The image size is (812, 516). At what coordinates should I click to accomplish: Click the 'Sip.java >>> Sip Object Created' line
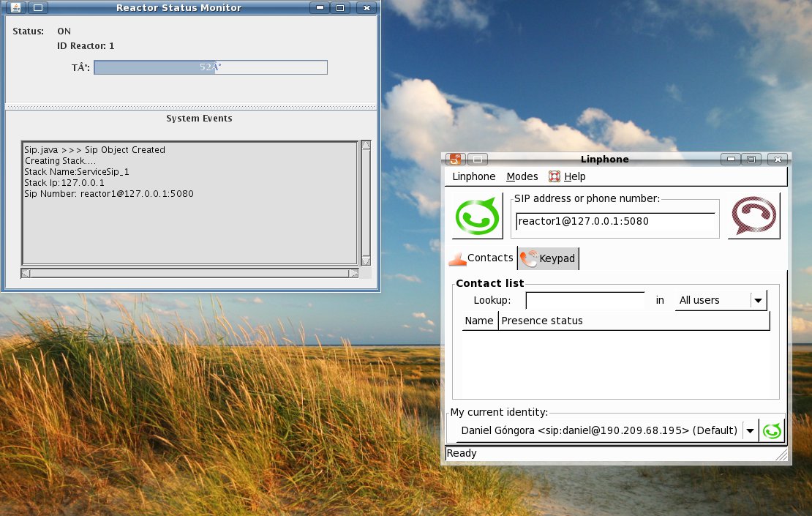(95, 150)
